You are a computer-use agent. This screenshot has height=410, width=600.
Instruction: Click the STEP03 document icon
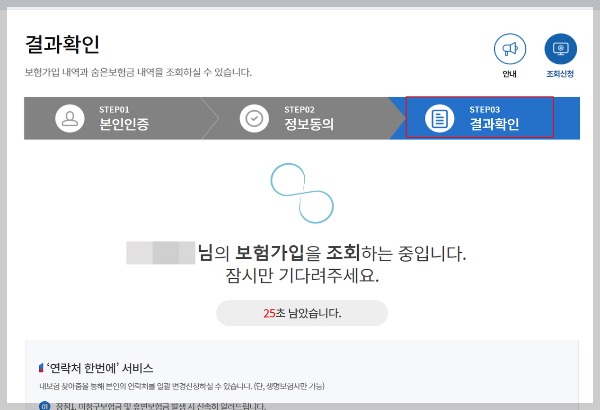click(x=439, y=118)
